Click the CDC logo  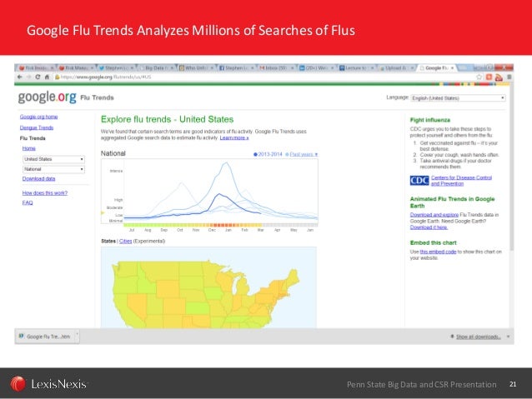[419, 181]
